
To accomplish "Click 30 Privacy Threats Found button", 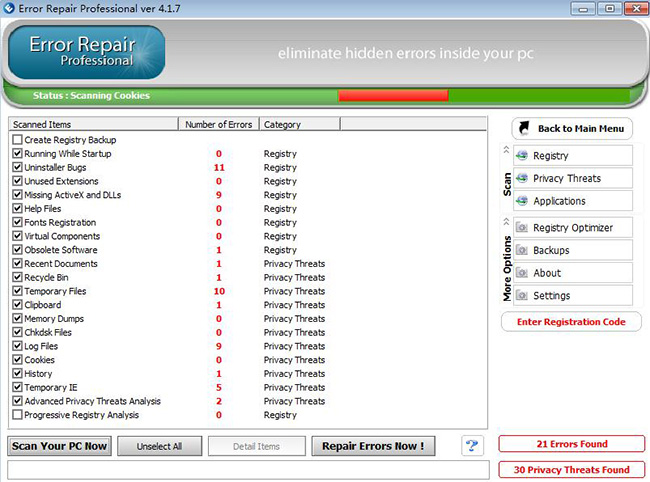I will pos(572,470).
